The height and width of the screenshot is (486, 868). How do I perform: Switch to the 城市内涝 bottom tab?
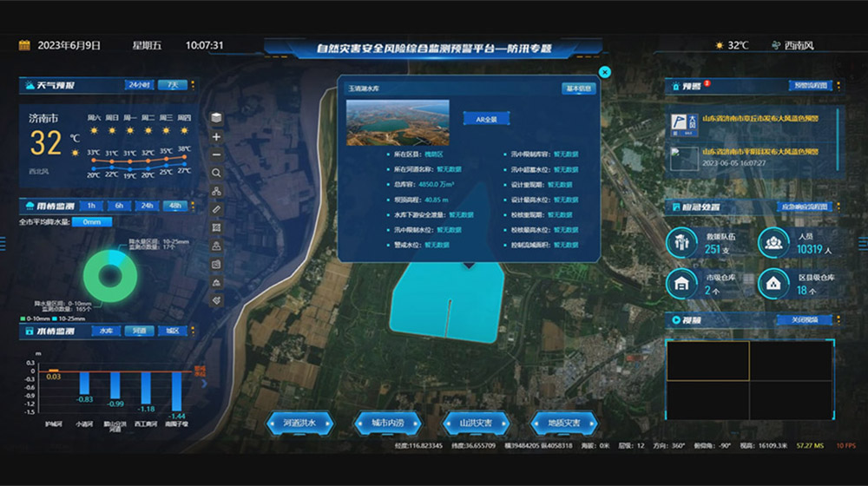coord(388,424)
